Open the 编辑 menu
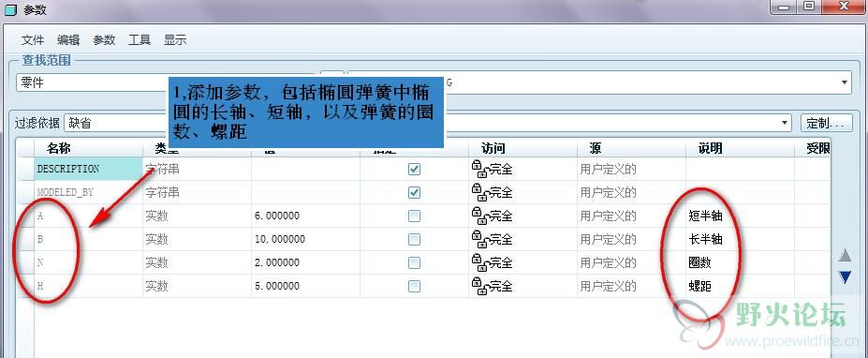The image size is (868, 358). tap(68, 40)
